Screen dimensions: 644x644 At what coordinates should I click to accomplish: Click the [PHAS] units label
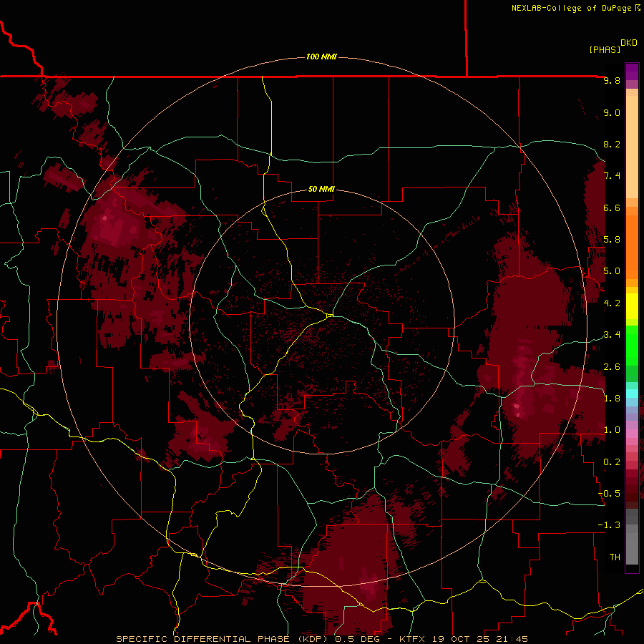click(605, 49)
